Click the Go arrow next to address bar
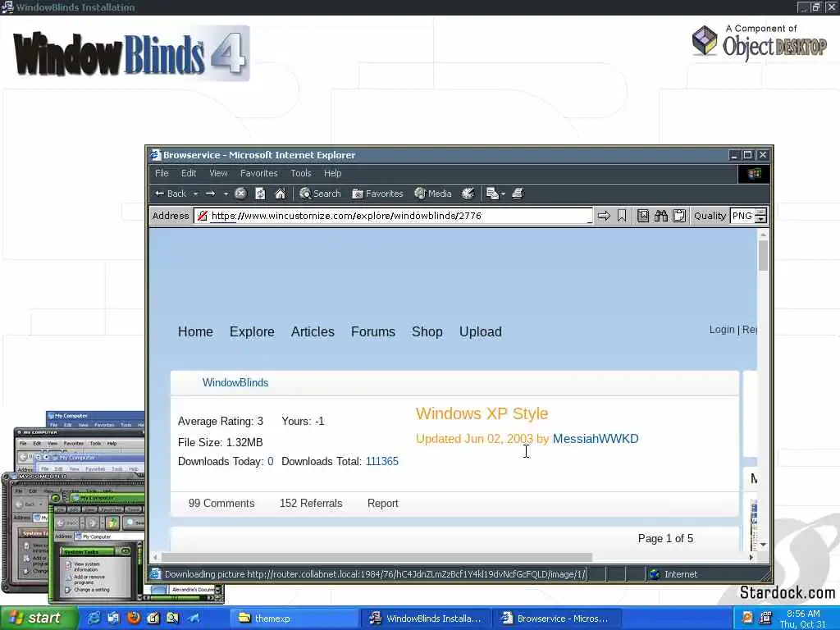Screen dimensions: 840x630 604,216
